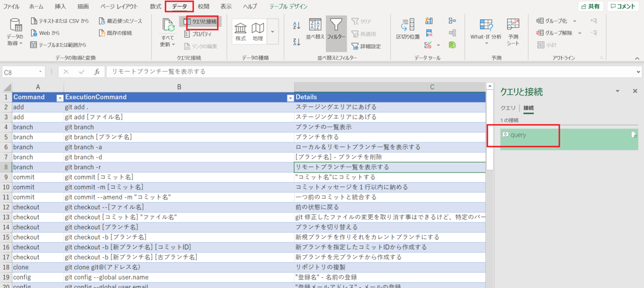Open 既存の接続 dialog
Image resolution: width=644 pixels, height=288 pixels.
pos(115,33)
